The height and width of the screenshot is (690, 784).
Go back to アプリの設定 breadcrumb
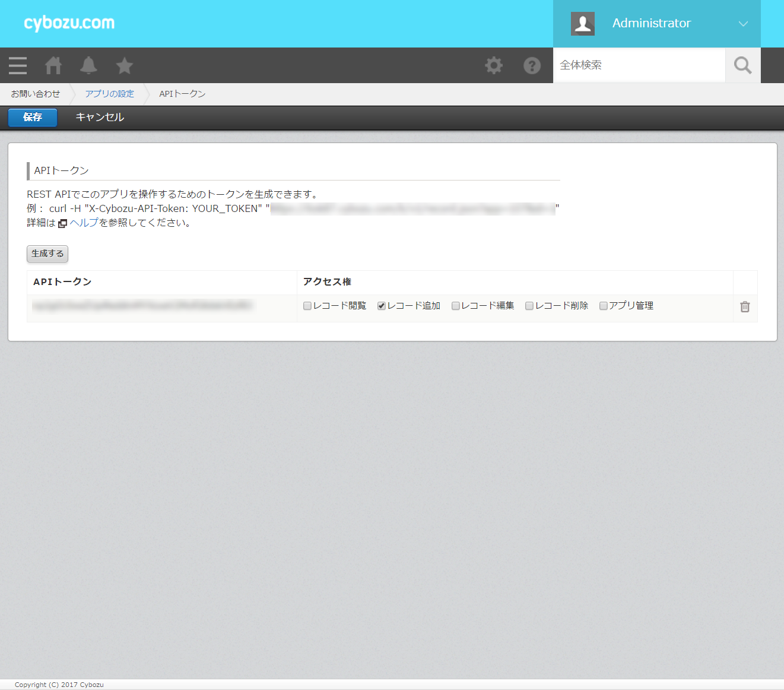(109, 94)
